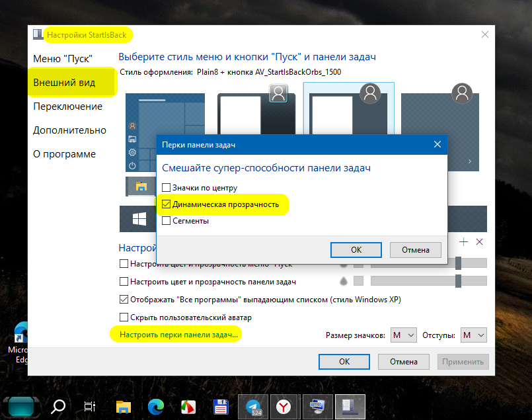
Task: Switch to Yandex Browser on the taskbar
Action: pyautogui.click(x=284, y=407)
